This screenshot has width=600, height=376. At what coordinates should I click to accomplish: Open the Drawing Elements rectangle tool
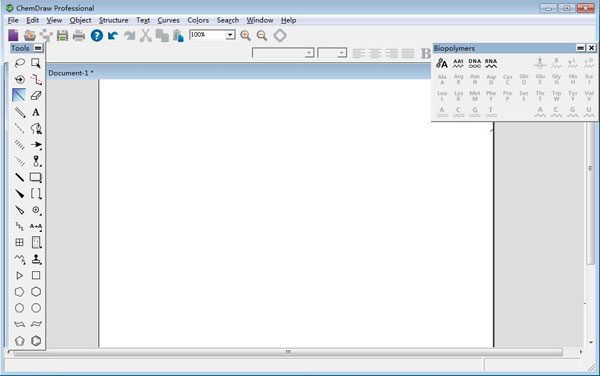coord(36,177)
